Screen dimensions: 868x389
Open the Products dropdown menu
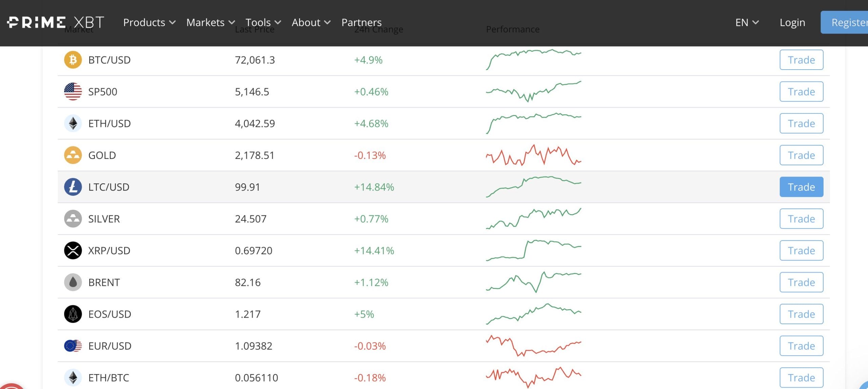pos(149,22)
